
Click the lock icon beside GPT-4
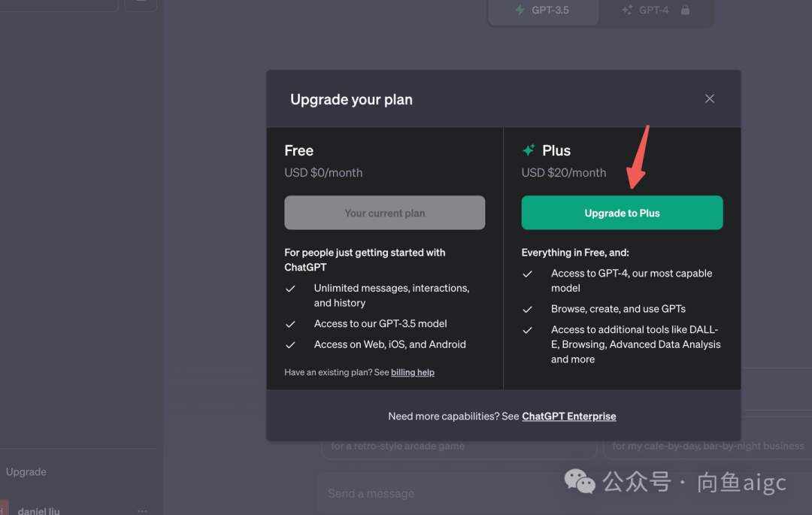click(x=685, y=11)
